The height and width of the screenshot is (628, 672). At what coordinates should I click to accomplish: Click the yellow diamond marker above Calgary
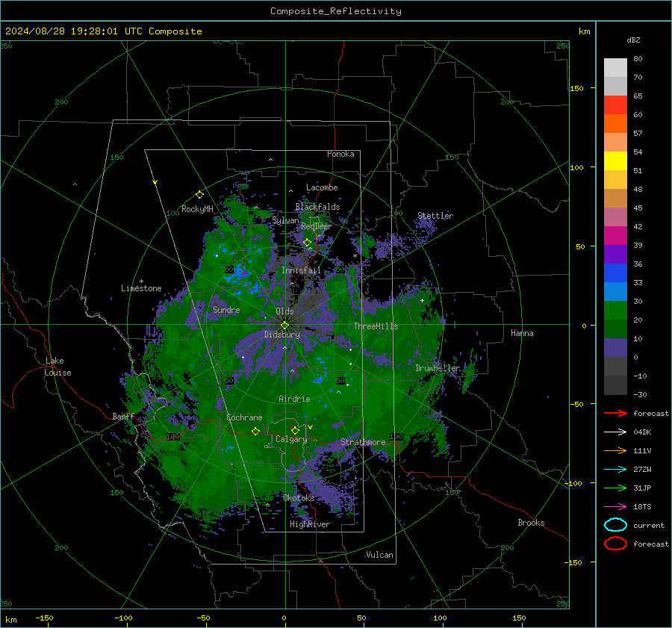point(295,430)
